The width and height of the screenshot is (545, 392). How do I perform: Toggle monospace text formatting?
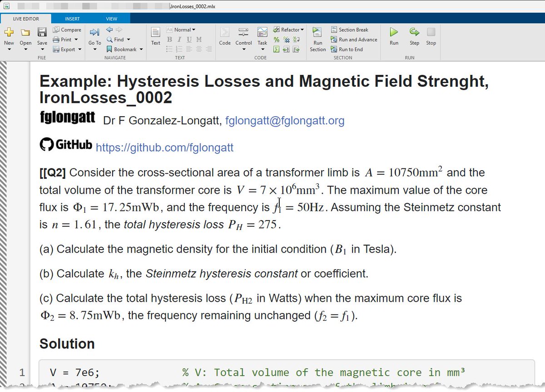click(199, 39)
